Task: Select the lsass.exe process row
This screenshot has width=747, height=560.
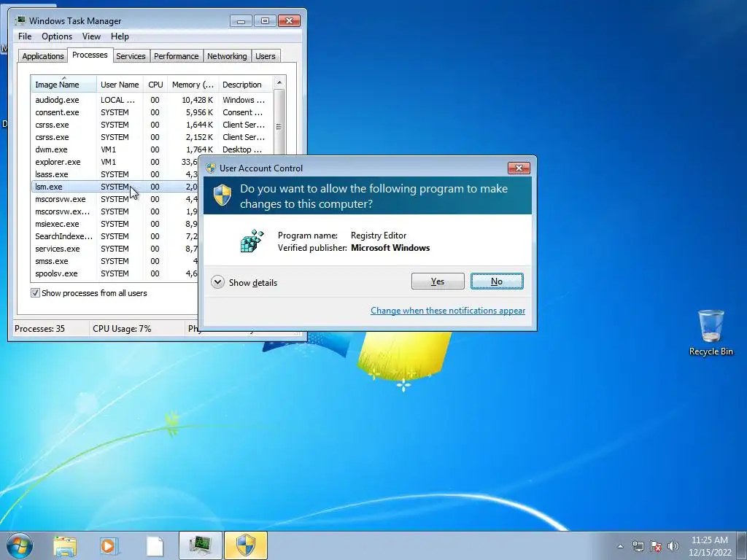Action: tap(115, 174)
